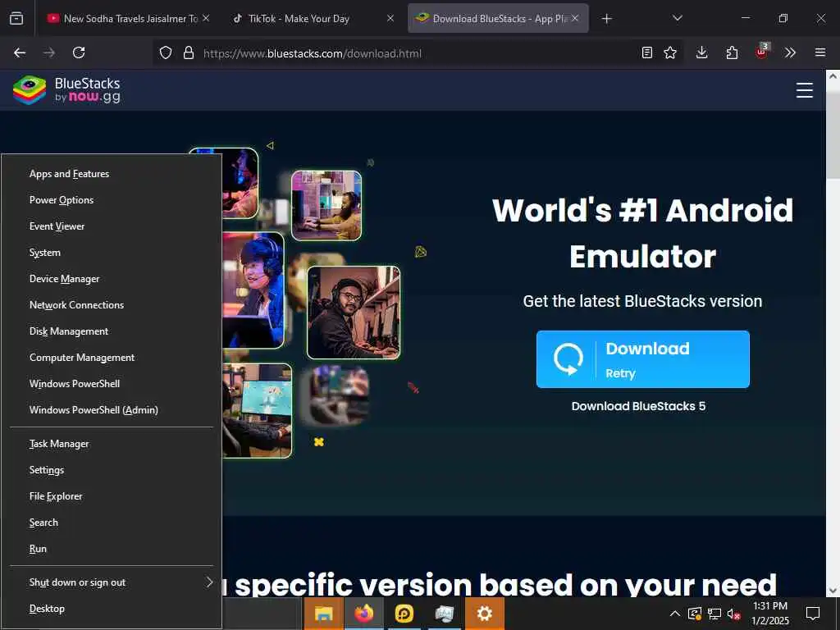Image resolution: width=840 pixels, height=630 pixels.
Task: View site security padlock info
Action: click(189, 52)
